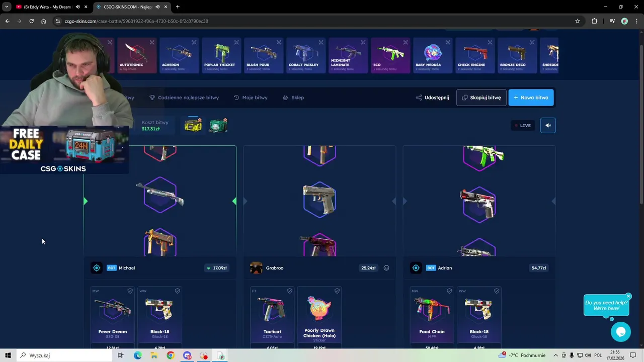Open the browser extensions menu
644x362 pixels.
pyautogui.click(x=595, y=21)
